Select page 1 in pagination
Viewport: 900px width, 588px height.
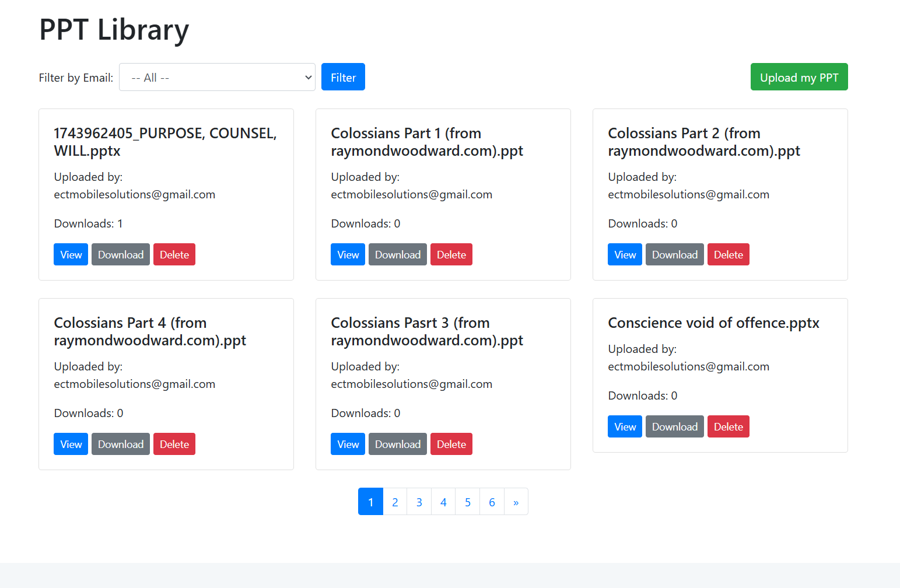tap(370, 501)
